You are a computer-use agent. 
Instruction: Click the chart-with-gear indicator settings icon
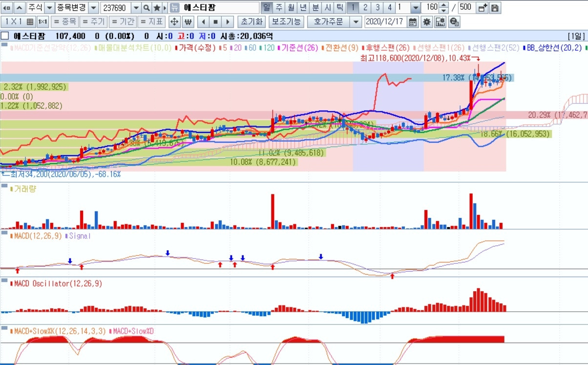click(440, 22)
